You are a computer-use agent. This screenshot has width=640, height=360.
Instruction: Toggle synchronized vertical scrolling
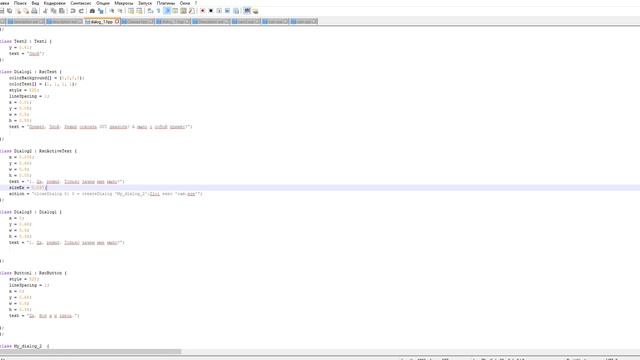131,11
